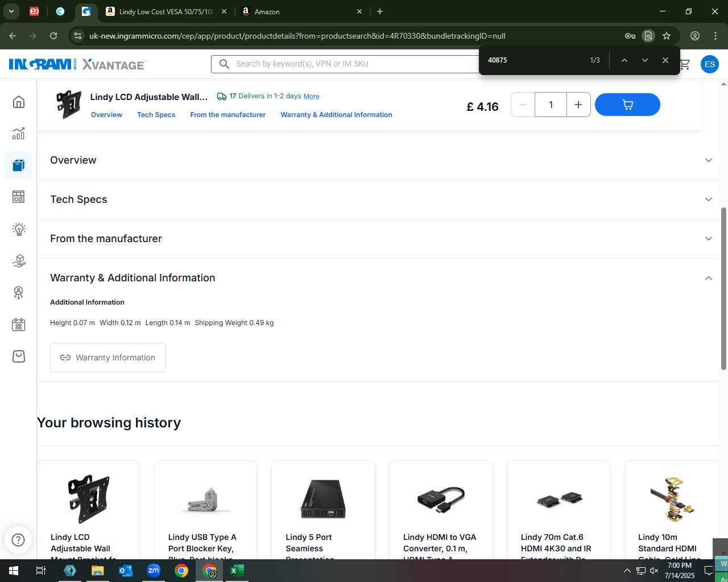Screen dimensions: 728x582
Task: Open Lindy 10m Standard HDMI cable card
Action: coord(672,509)
